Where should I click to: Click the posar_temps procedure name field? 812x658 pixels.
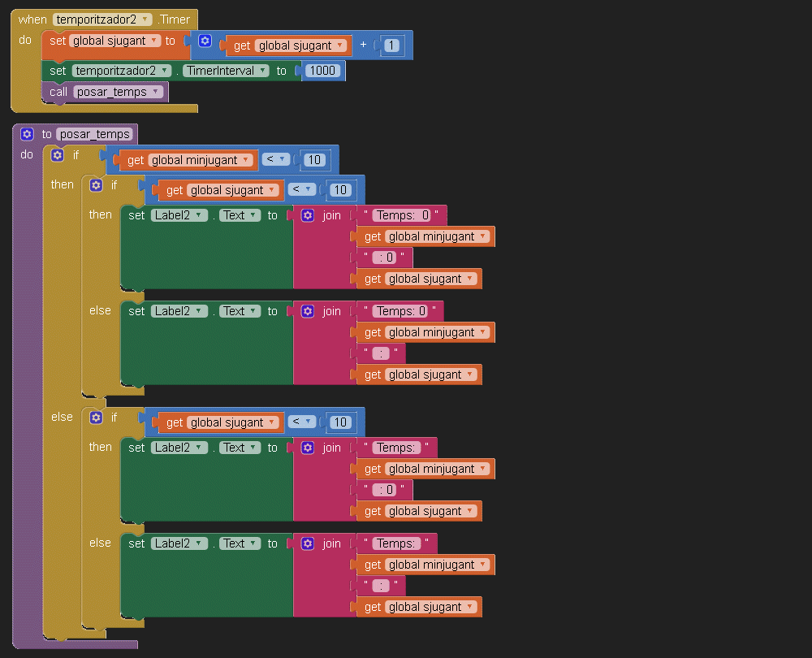(94, 135)
